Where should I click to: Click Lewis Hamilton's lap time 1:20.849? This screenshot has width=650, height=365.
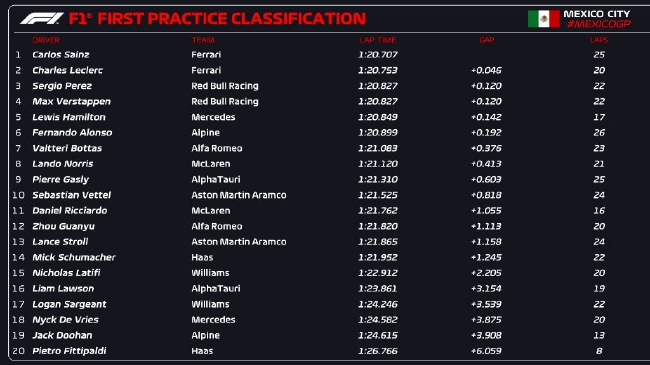pos(378,117)
